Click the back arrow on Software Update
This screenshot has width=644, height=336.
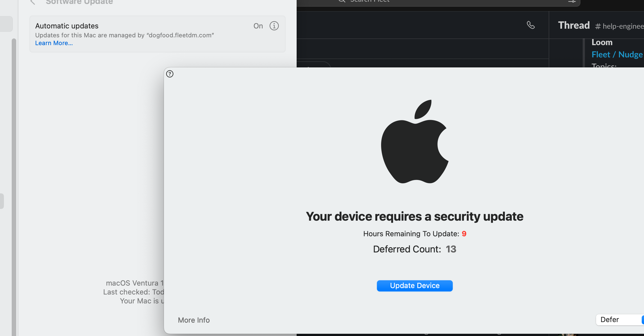[33, 2]
